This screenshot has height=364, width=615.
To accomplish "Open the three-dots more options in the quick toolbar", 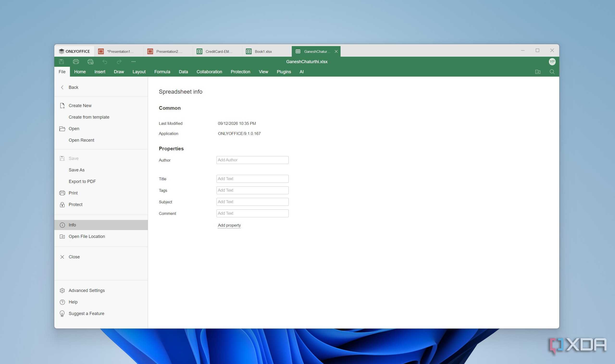I will (133, 62).
